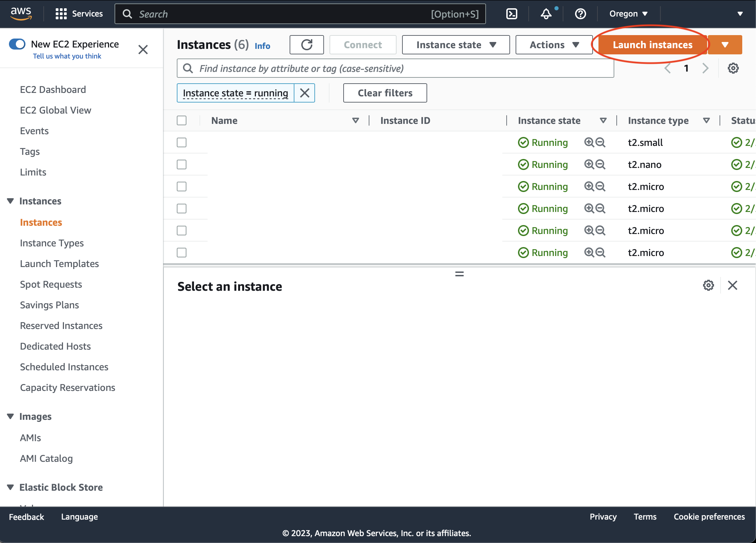Click the pane resize handle above Select an instance

coord(460,274)
